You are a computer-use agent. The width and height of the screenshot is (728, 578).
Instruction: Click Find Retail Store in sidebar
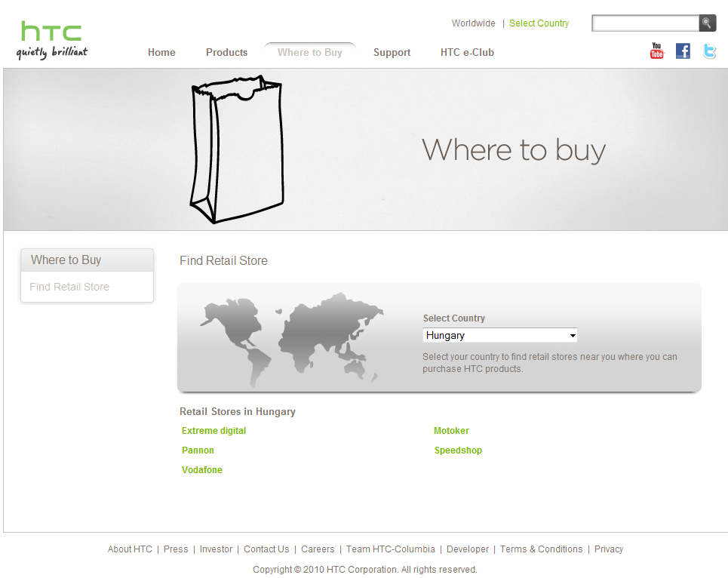click(x=69, y=287)
